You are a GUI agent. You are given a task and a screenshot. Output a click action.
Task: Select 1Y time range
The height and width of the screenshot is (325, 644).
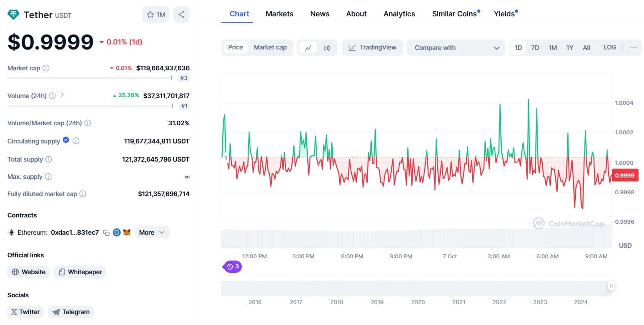[570, 48]
